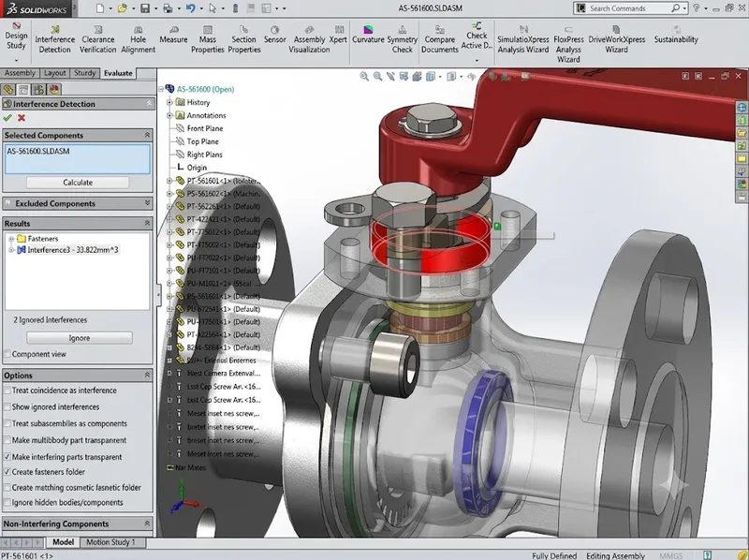This screenshot has height=560, width=749.
Task: Expand the Interference3 result node
Action: point(11,250)
